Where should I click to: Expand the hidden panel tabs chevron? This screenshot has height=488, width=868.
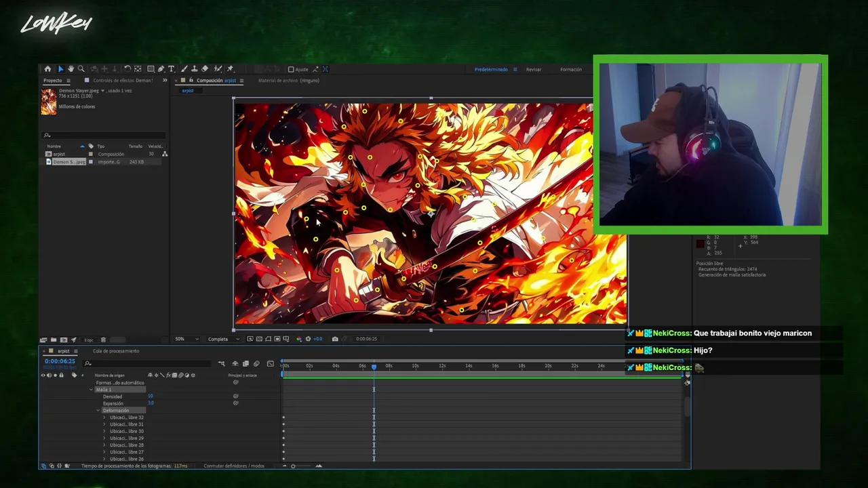coord(165,80)
